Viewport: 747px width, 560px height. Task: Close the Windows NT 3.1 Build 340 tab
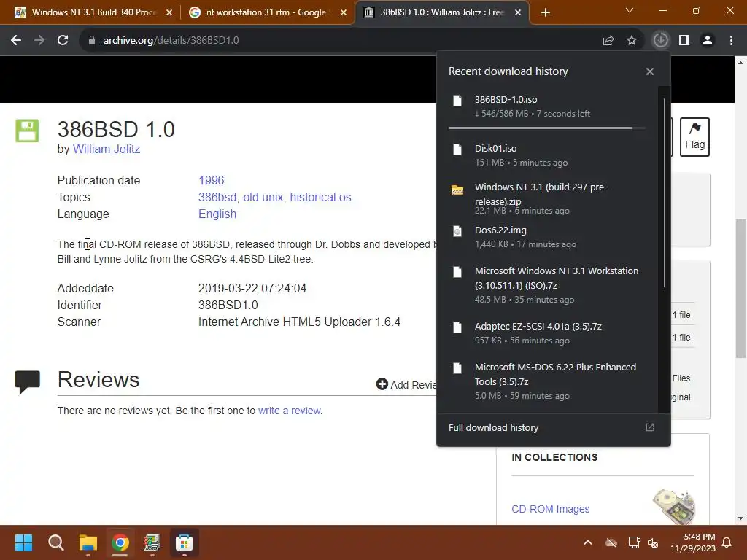[x=169, y=12]
